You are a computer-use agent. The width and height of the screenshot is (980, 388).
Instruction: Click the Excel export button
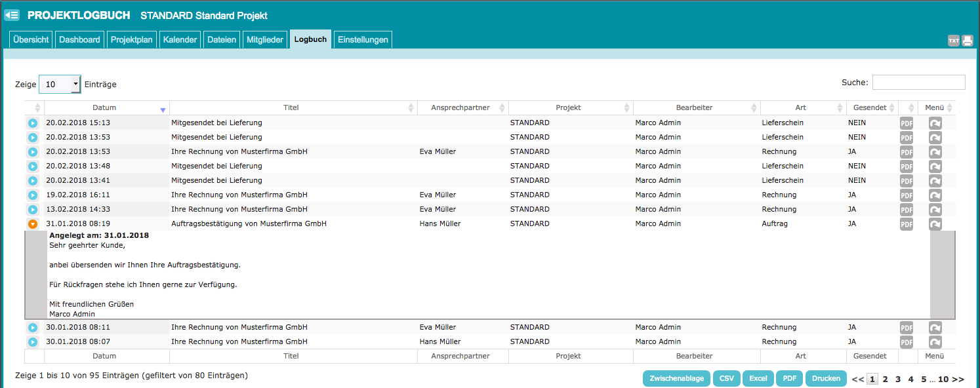[758, 379]
